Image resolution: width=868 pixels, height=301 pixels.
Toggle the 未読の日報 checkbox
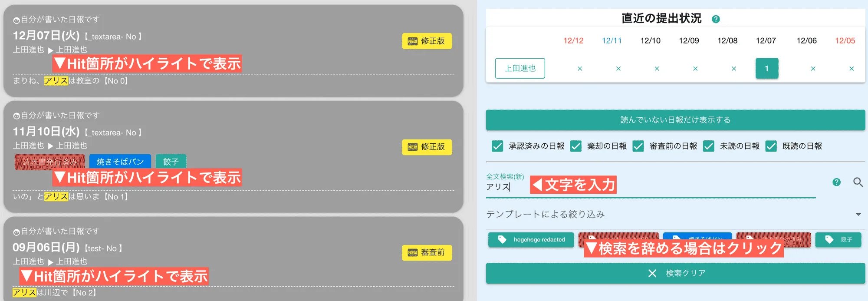(709, 146)
